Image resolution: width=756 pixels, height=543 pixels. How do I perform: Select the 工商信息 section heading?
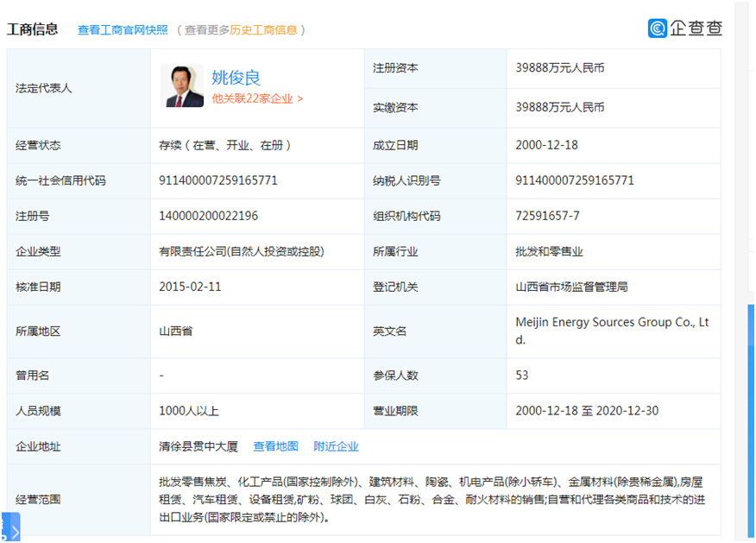[x=32, y=29]
